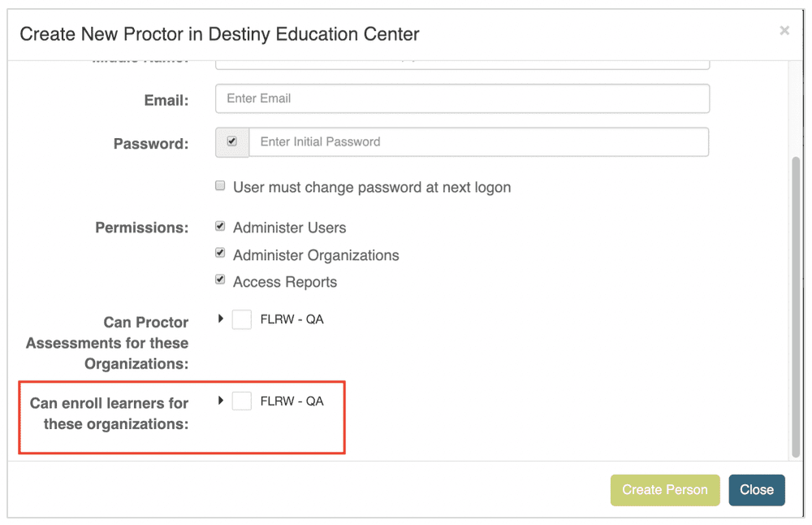Click the Password: field label

pos(151,144)
